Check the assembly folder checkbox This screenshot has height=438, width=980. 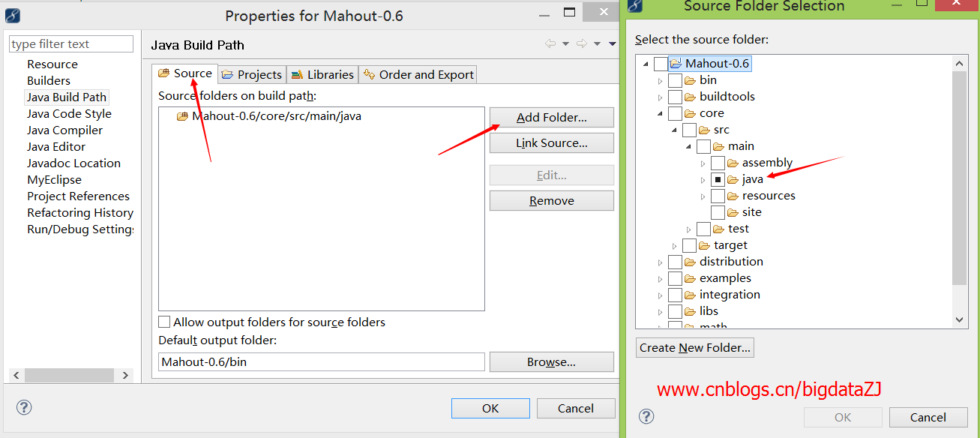point(718,163)
